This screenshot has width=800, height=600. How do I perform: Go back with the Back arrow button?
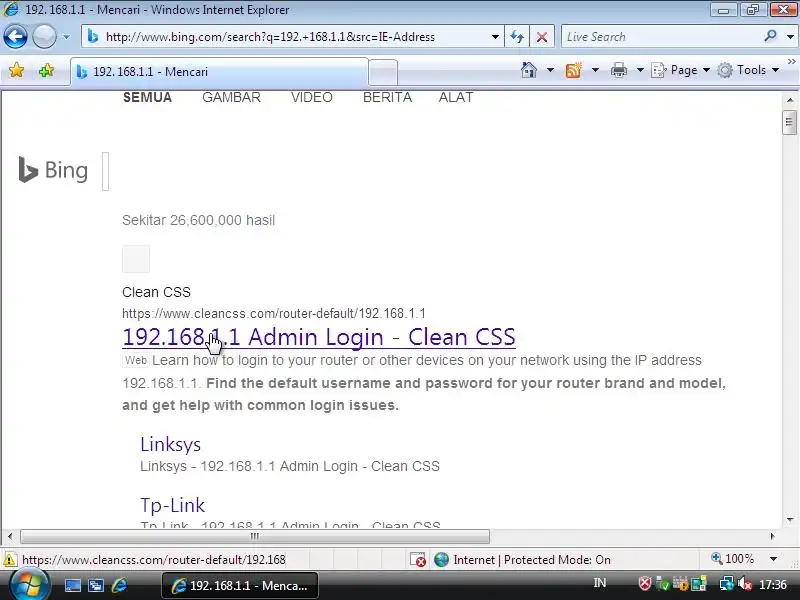pos(15,37)
